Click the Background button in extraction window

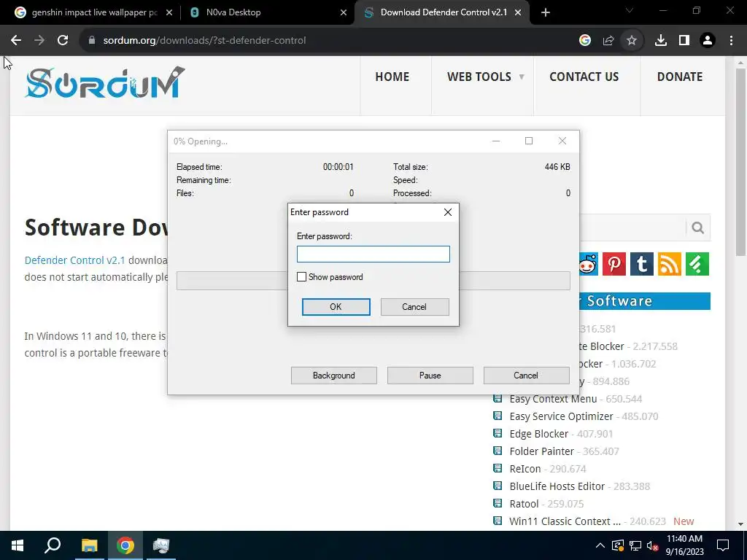click(x=334, y=376)
